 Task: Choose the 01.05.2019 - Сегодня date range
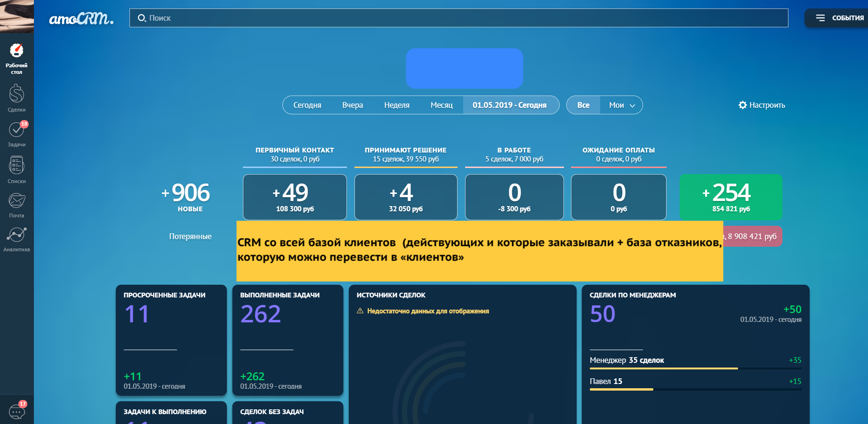click(x=509, y=105)
